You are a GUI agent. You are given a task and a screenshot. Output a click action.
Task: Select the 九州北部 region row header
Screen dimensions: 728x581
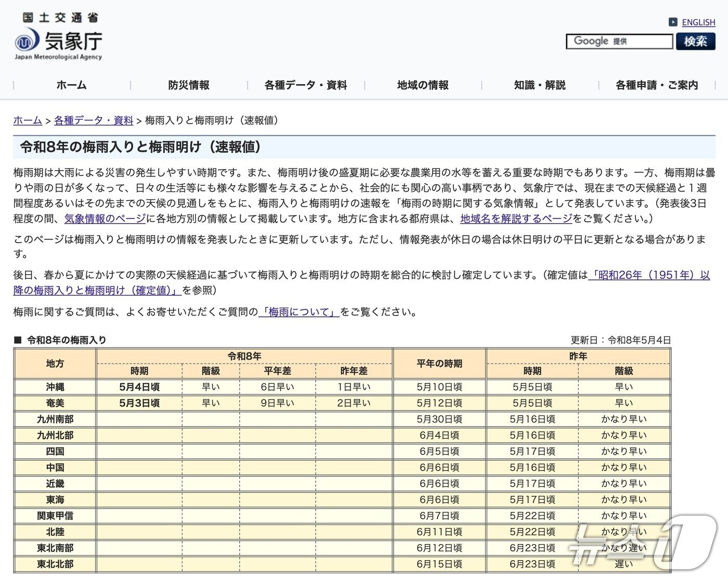55,435
